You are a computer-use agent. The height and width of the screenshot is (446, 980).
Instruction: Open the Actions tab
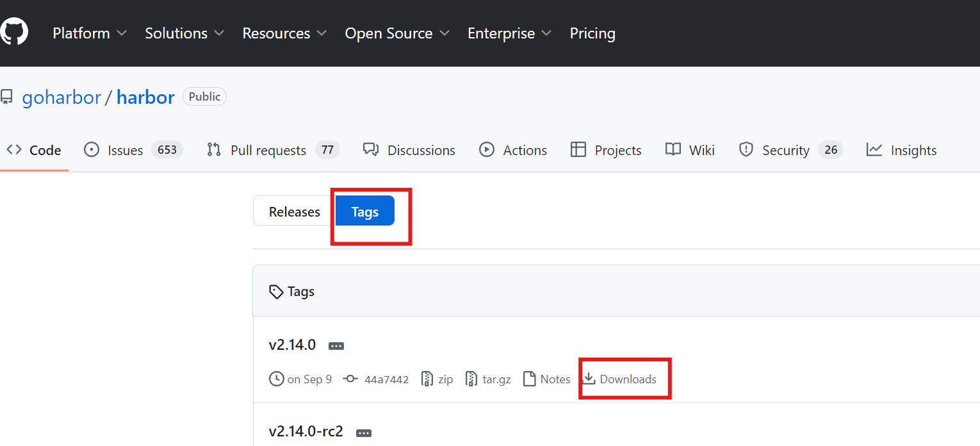pos(513,150)
